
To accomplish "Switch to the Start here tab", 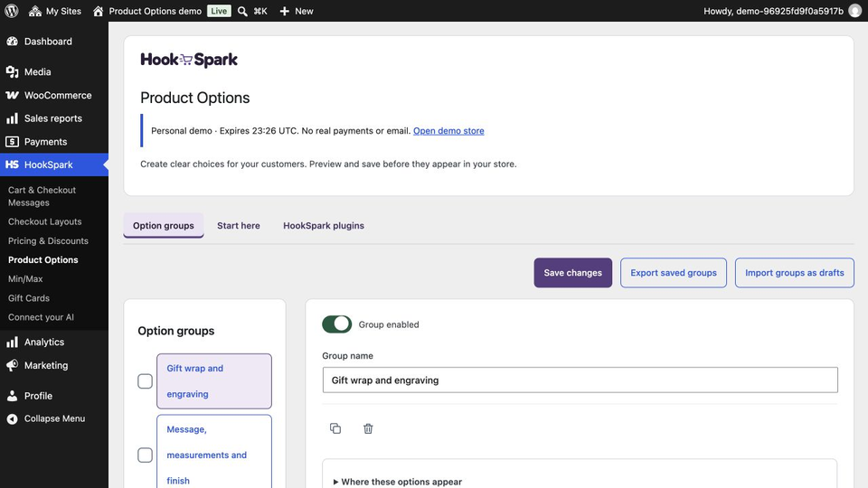I will click(239, 226).
